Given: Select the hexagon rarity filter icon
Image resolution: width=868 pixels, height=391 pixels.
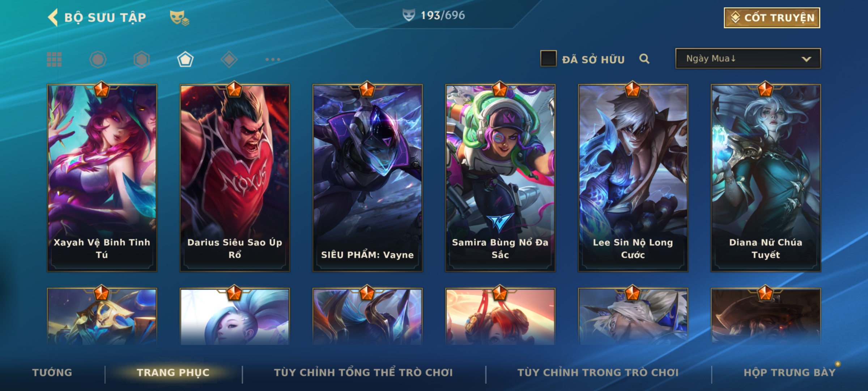Looking at the screenshot, I should [x=141, y=59].
